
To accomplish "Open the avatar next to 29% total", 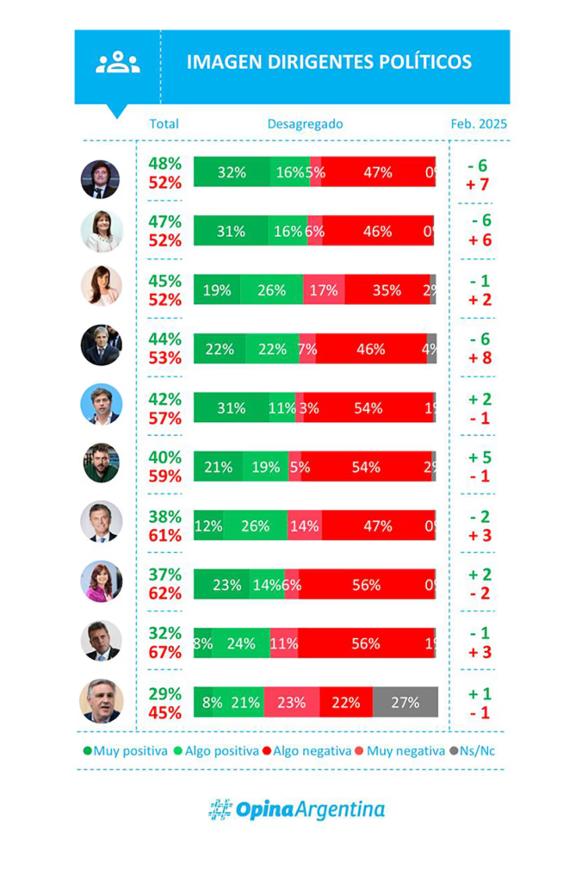I will tap(101, 700).
